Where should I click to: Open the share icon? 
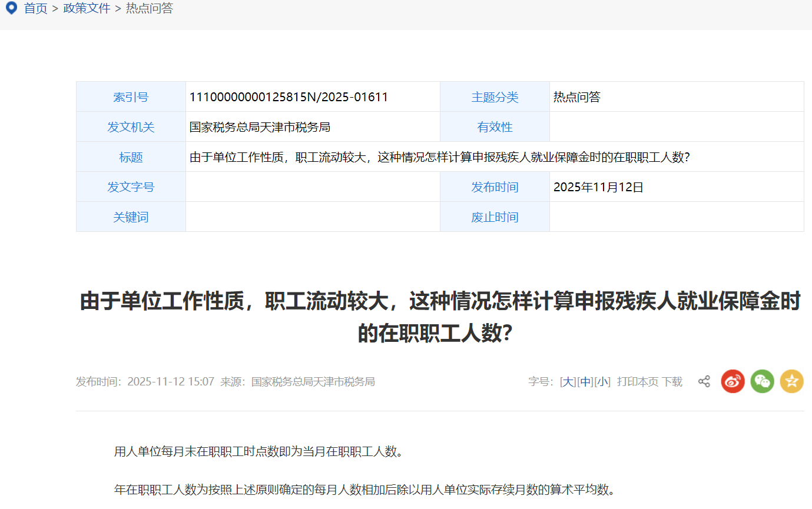point(704,381)
